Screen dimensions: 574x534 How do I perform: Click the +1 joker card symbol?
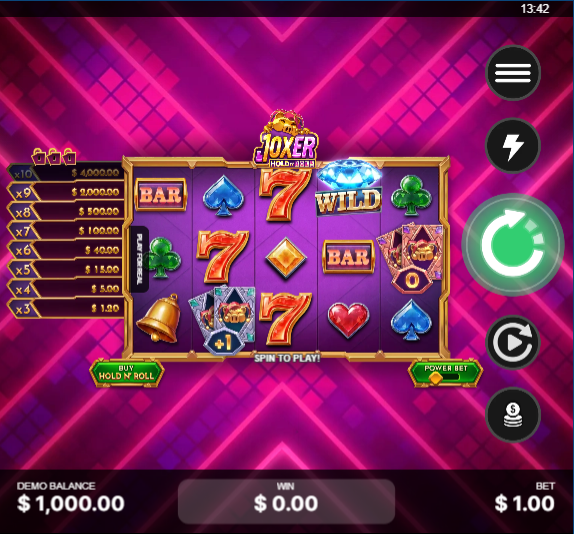(x=222, y=321)
